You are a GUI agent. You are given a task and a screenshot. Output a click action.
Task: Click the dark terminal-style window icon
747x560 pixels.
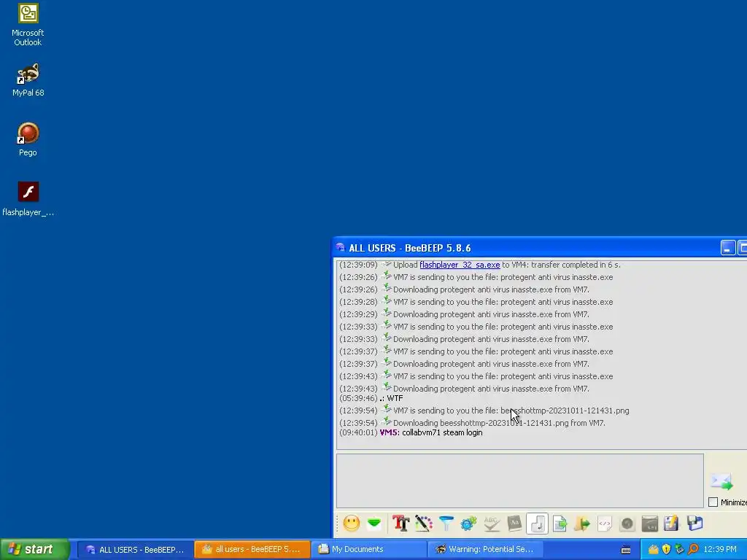[x=650, y=524]
